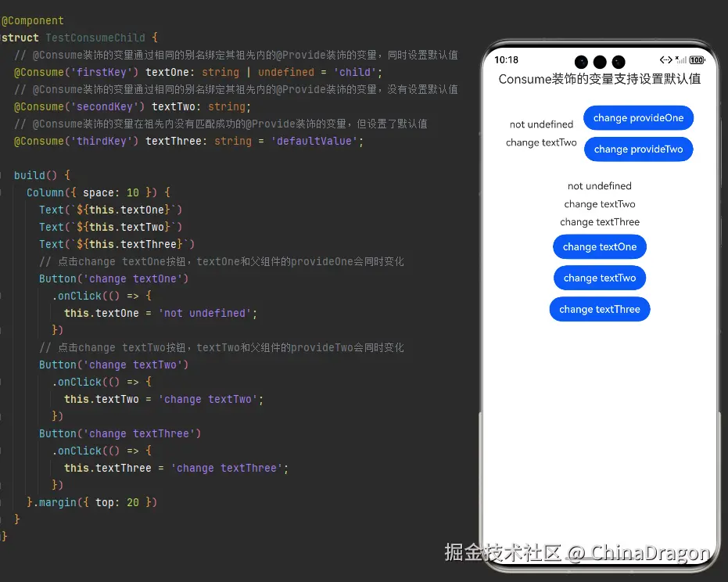Screen dimensions: 728x582
Task: Click the comment above @Consume('secondKey')
Action: pos(236,89)
